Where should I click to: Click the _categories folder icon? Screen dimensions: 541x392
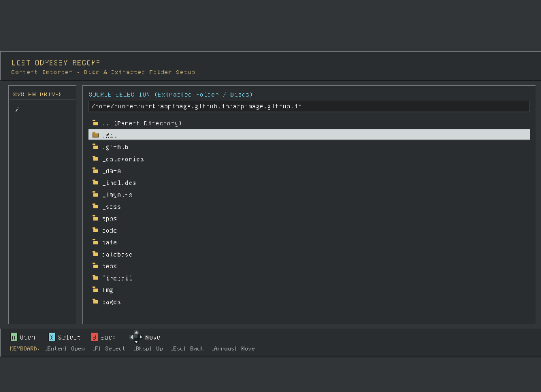95,159
